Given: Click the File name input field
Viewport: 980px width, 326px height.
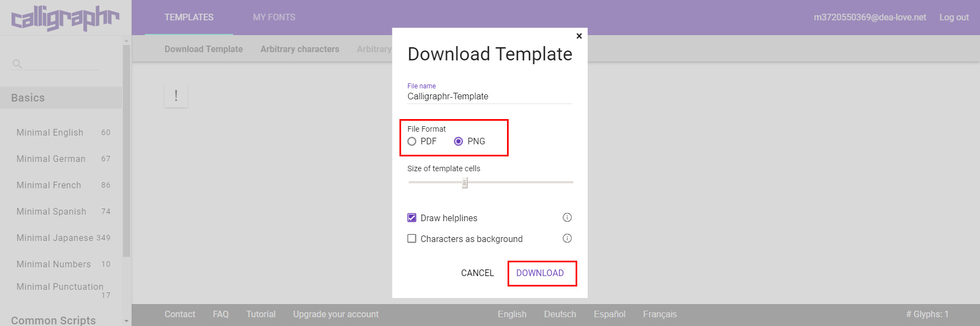Looking at the screenshot, I should (x=489, y=97).
